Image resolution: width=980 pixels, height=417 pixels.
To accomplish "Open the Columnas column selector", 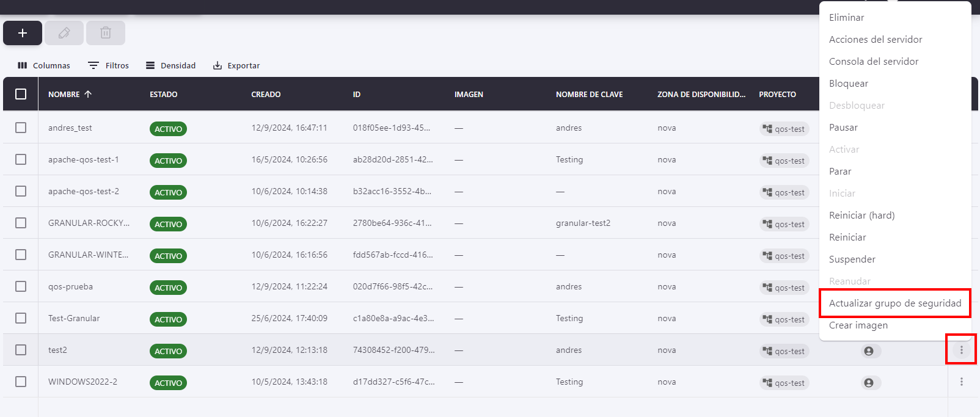I will [44, 65].
